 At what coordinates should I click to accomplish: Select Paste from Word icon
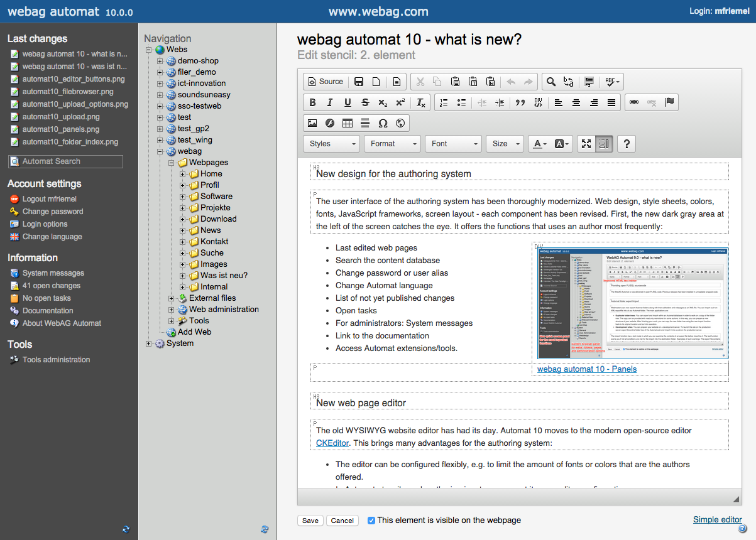pyautogui.click(x=491, y=82)
